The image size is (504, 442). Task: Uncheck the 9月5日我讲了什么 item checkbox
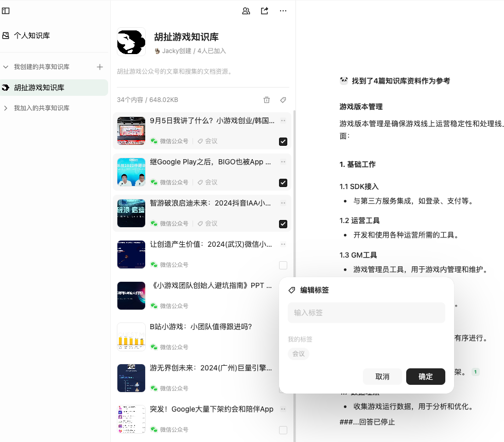pos(283,142)
